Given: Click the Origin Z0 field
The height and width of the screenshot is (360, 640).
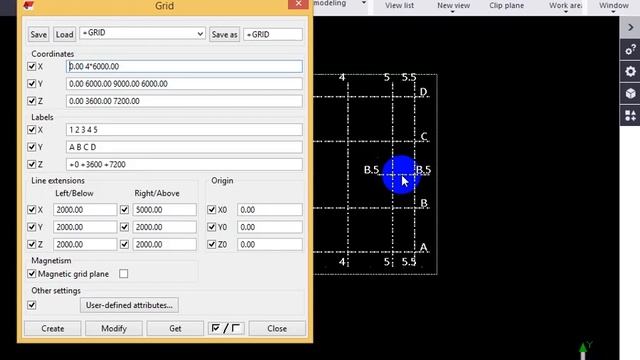Looking at the screenshot, I should pyautogui.click(x=270, y=244).
